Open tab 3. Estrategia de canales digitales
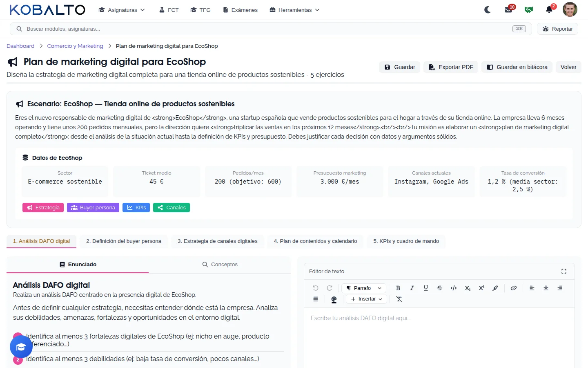 click(218, 241)
